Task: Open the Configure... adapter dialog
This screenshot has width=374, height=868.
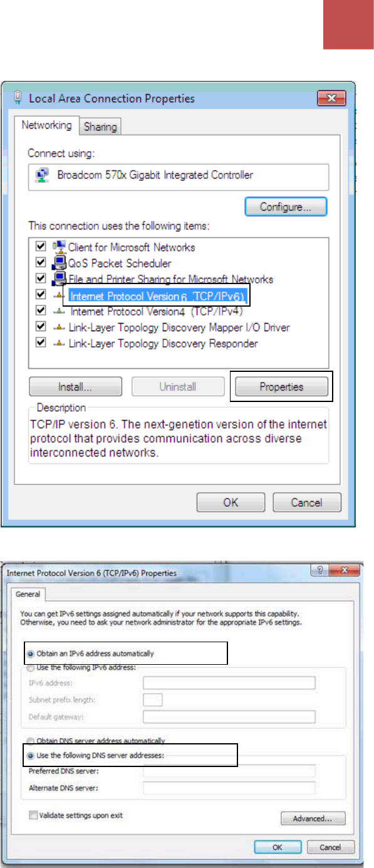Action: (286, 206)
